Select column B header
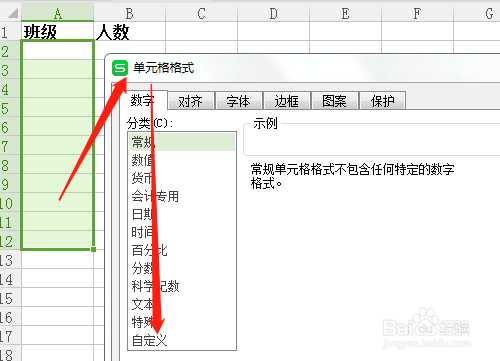The width and height of the screenshot is (500, 361). [130, 13]
